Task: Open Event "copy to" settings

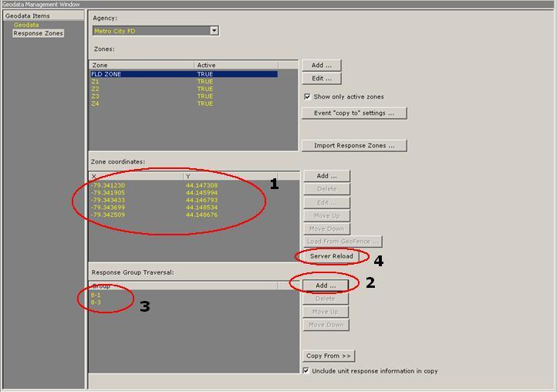Action: click(353, 113)
